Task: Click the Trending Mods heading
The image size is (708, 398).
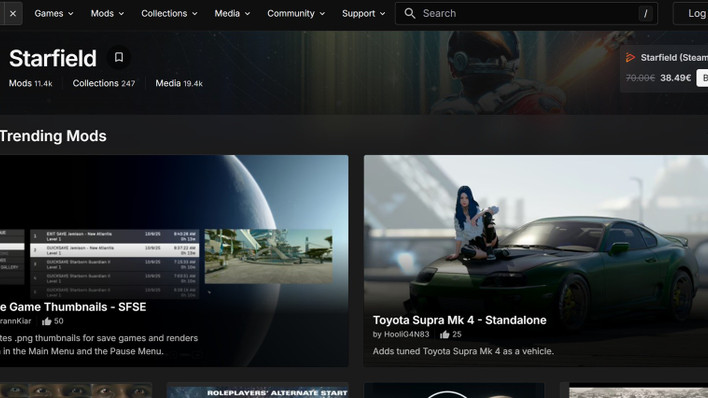Action: coord(53,136)
